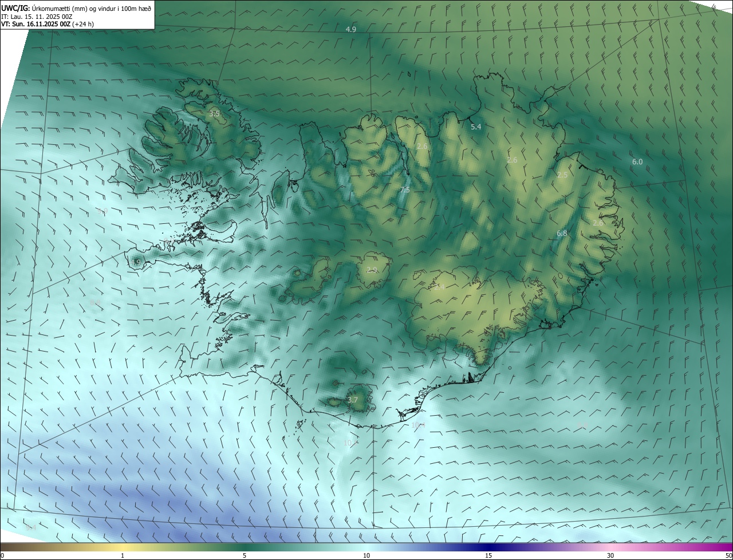
Task: Click the legend tick label 5
Action: (x=245, y=555)
